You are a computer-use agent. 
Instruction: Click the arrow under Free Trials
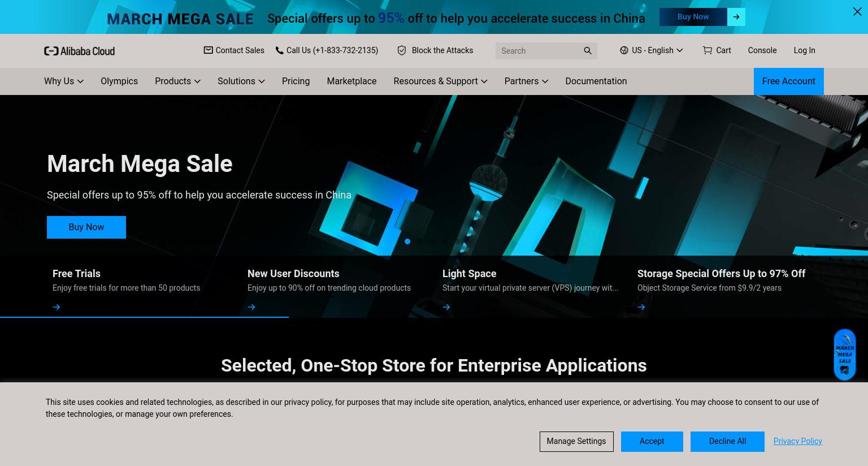[x=57, y=307]
